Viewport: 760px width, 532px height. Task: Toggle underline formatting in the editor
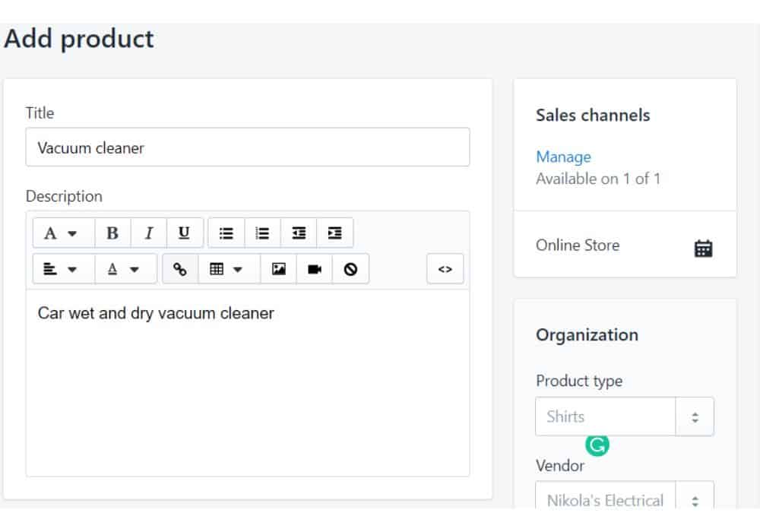pos(185,233)
